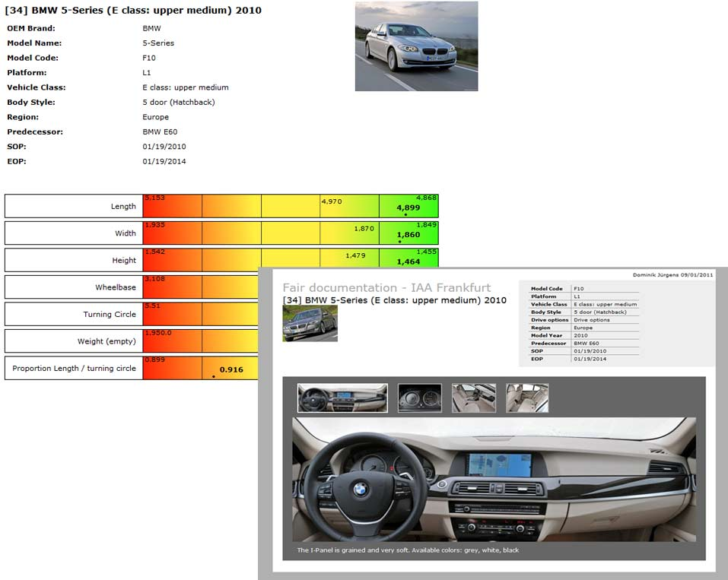Click the large dashboard interior photo
The image size is (728, 580).
click(494, 480)
